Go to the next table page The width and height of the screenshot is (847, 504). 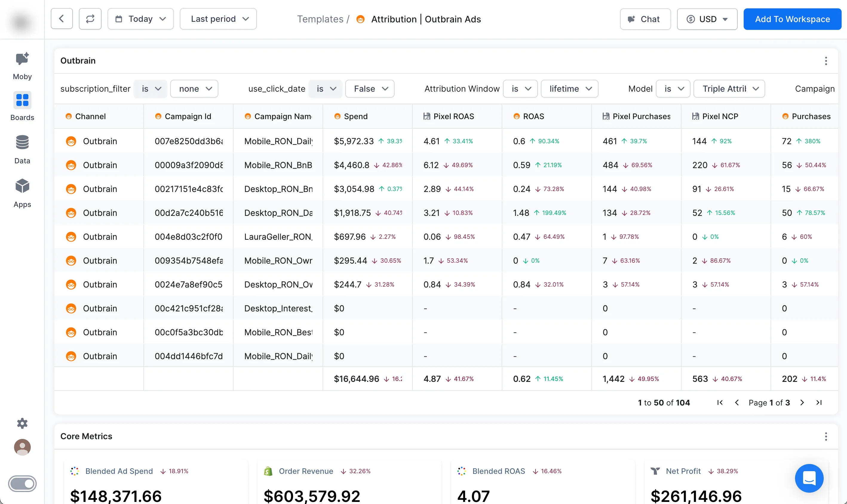coord(802,402)
